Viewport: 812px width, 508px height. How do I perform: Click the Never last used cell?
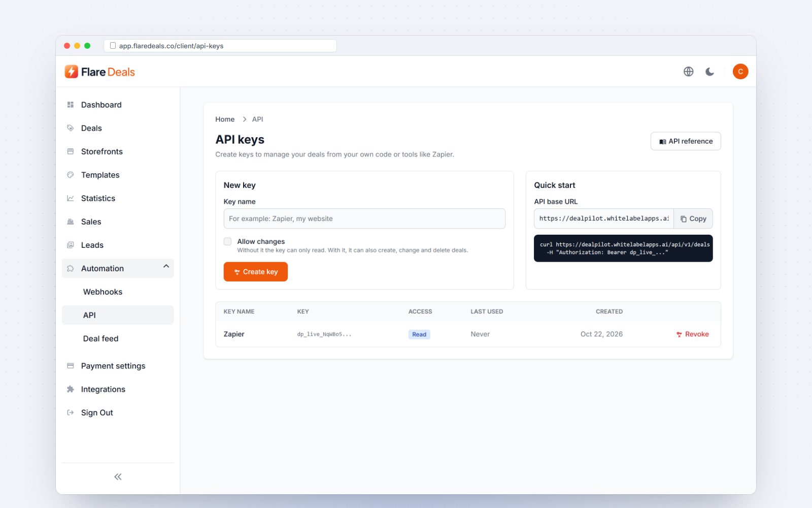click(x=480, y=334)
